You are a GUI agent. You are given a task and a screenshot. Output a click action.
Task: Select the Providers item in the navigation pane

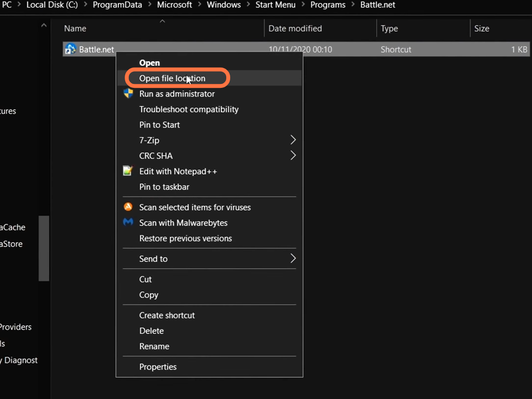tap(16, 327)
